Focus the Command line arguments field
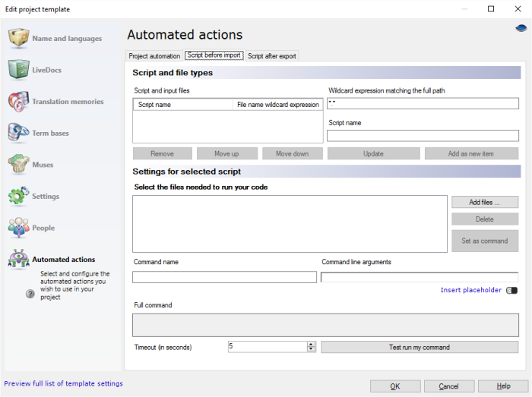Viewport: 532px width, 397px height. point(419,277)
